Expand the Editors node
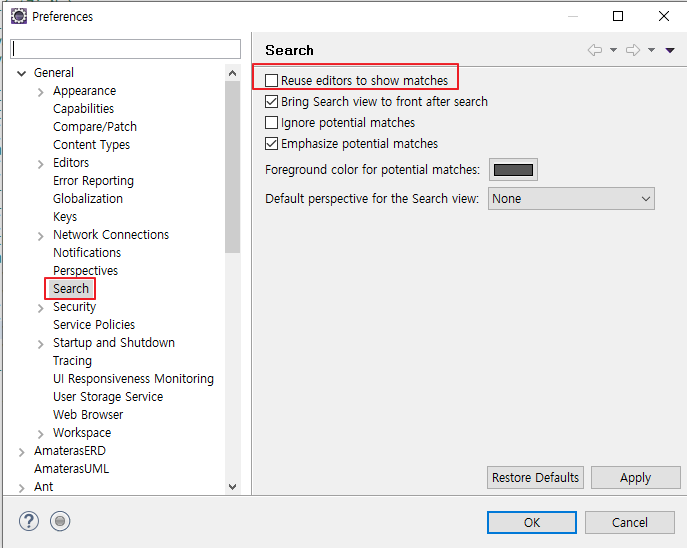Screen dimensions: 687x548 point(41,164)
